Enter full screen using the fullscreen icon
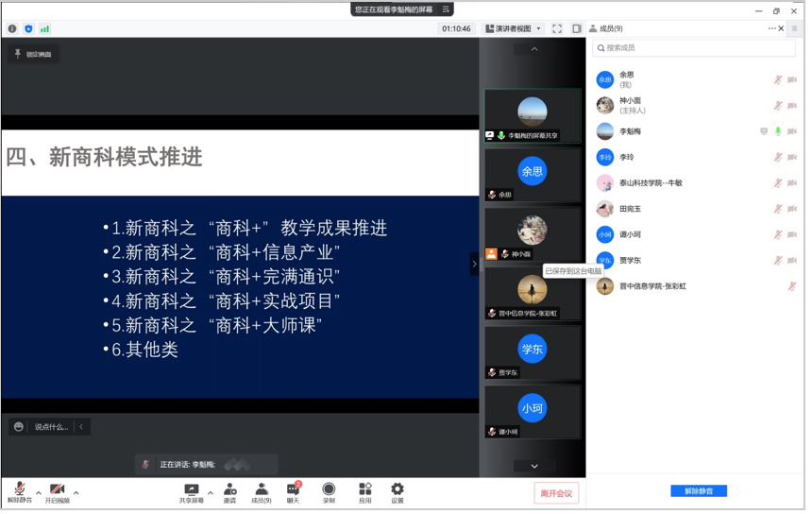The height and width of the screenshot is (514, 812). tap(557, 29)
